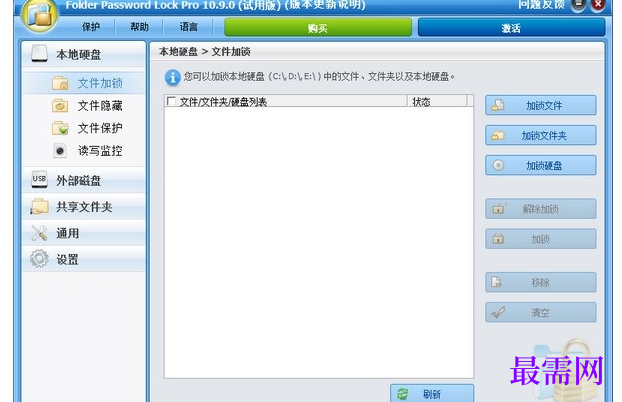Click the breadcrumb text 本地硬盘 > 文件加锁
Viewport: 622px width, 402px height.
tap(205, 52)
